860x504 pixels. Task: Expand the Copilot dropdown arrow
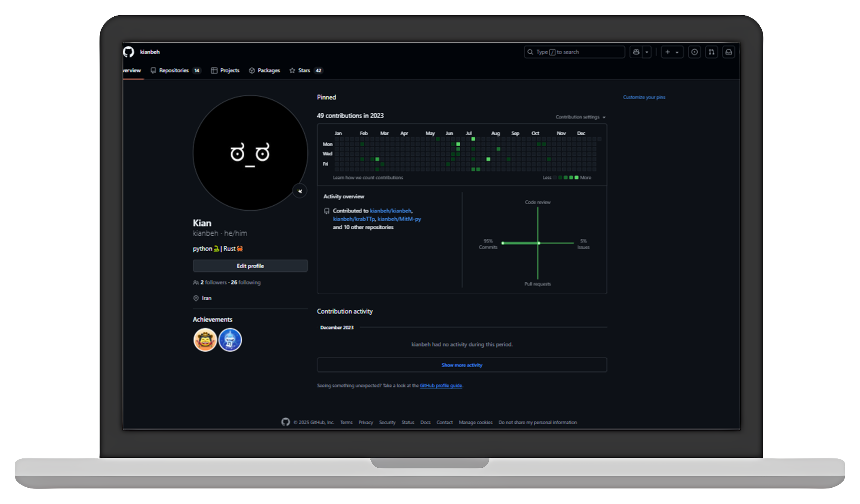pos(647,52)
